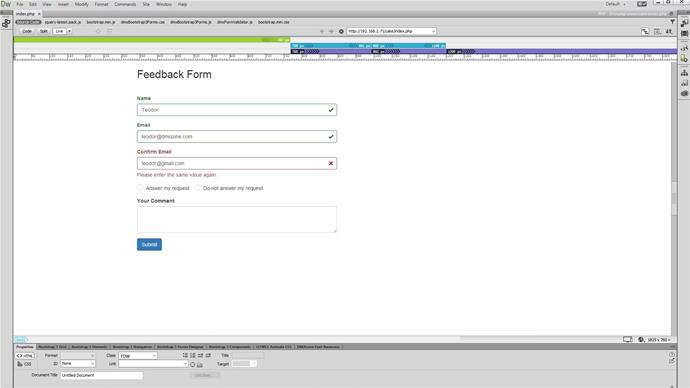This screenshot has height=388, width=690.
Task: Open the Edit menu
Action: click(x=33, y=4)
